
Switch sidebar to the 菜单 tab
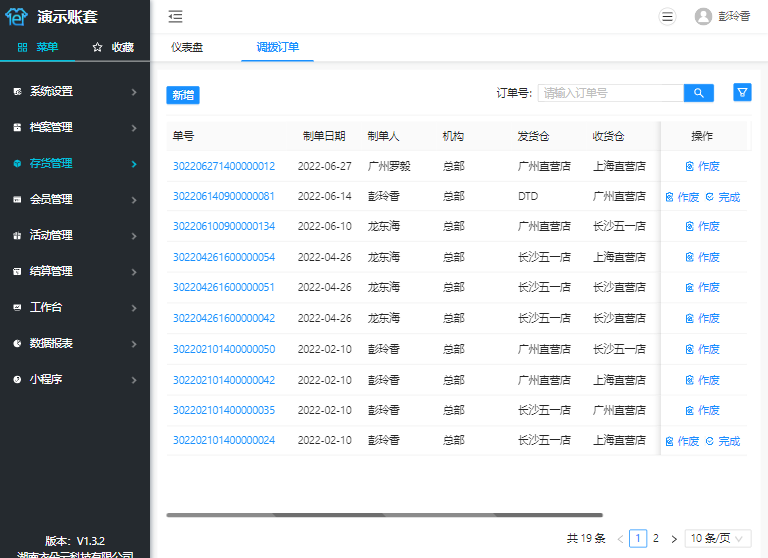coord(38,47)
